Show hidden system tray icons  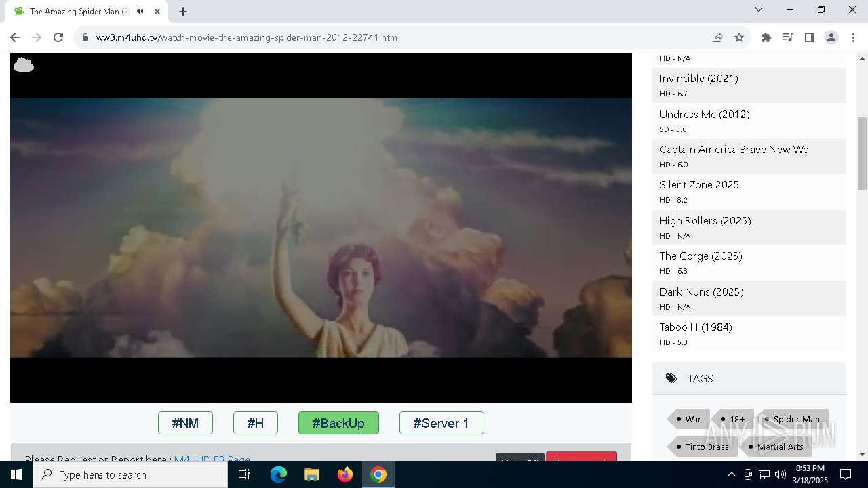[x=731, y=474]
